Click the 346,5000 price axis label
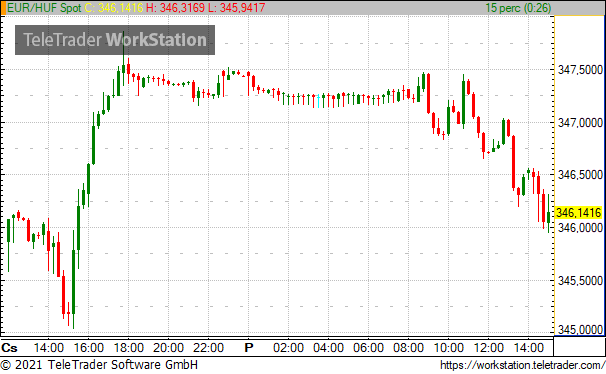The width and height of the screenshot is (606, 374). 580,175
